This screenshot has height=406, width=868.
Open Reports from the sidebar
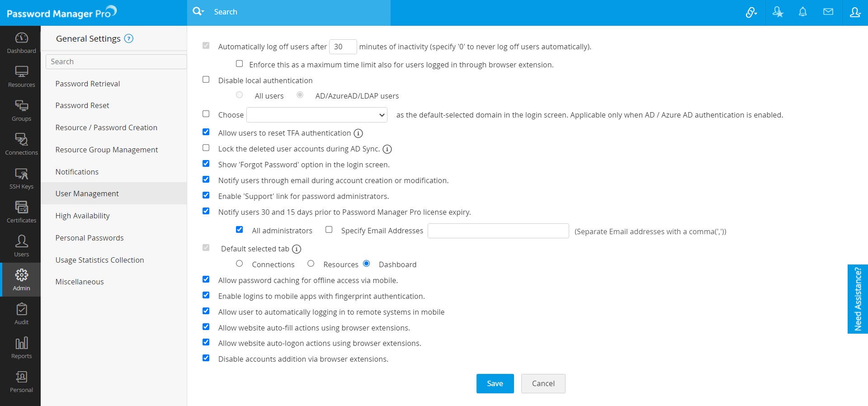[21, 348]
